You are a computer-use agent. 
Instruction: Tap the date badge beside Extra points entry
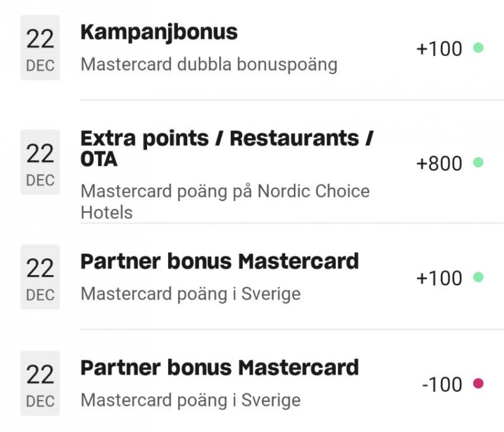point(40,162)
